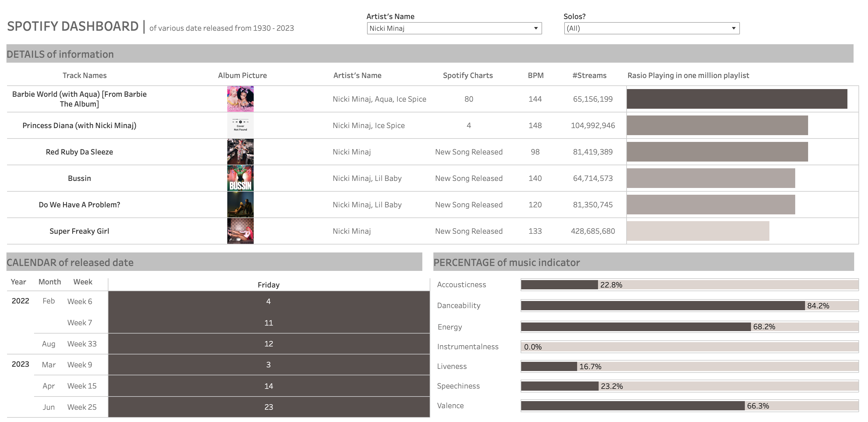Select track name 'Bussin'

79,178
